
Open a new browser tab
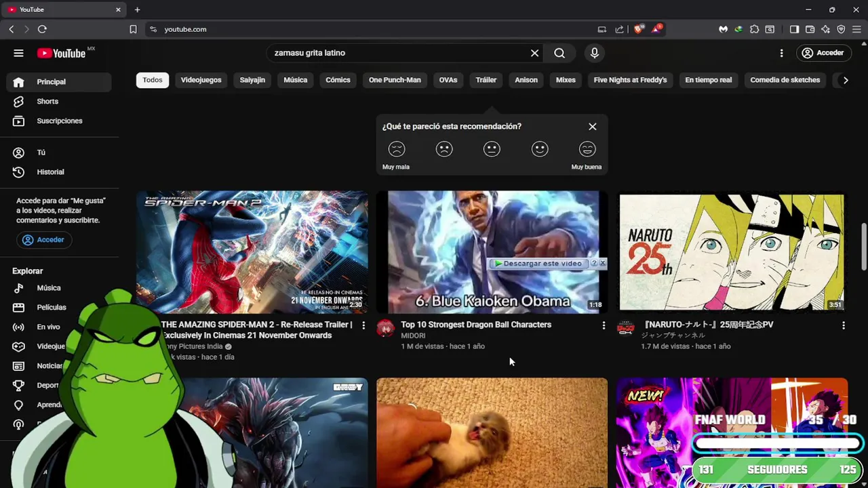tap(137, 9)
